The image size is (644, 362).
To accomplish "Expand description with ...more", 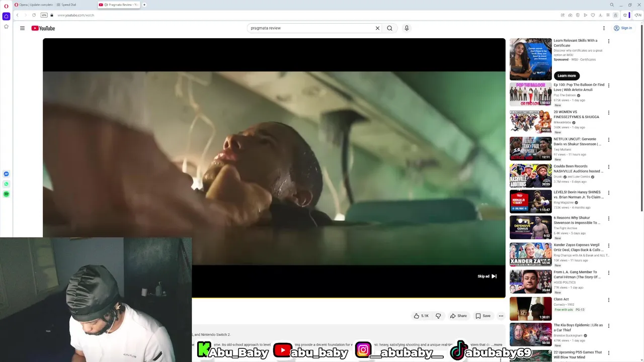I will click(x=496, y=345).
